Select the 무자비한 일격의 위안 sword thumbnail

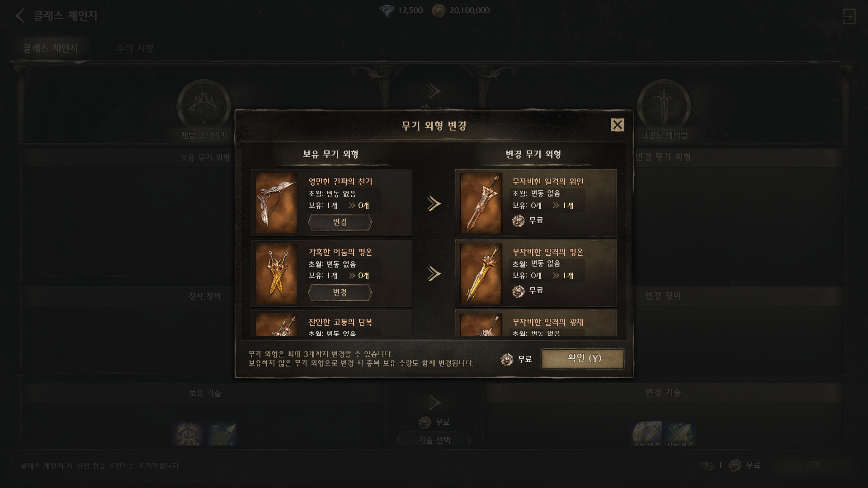[481, 203]
